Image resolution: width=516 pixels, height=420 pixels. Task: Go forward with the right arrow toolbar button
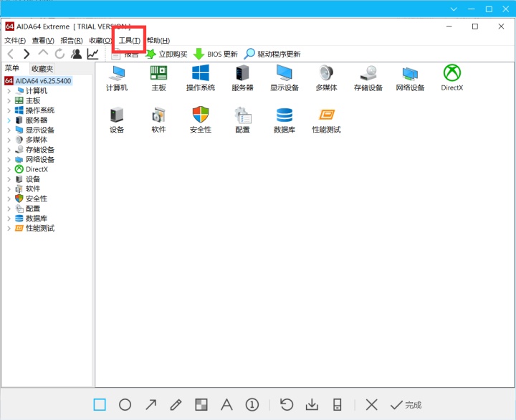27,54
